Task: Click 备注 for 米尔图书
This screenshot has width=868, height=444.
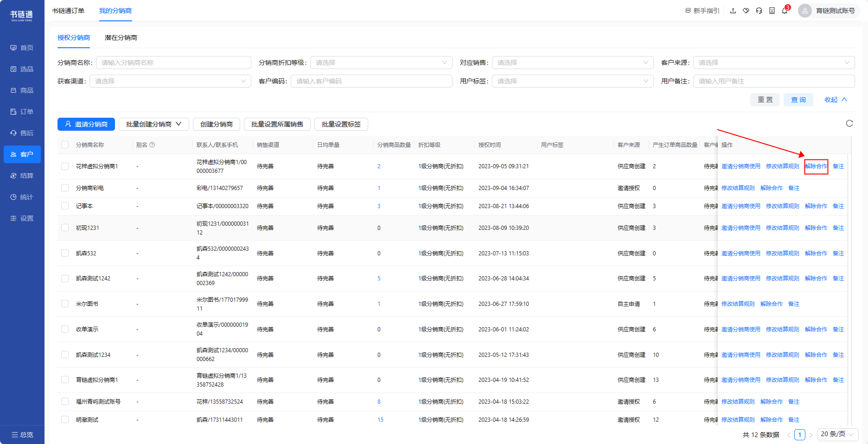Action: tap(794, 304)
